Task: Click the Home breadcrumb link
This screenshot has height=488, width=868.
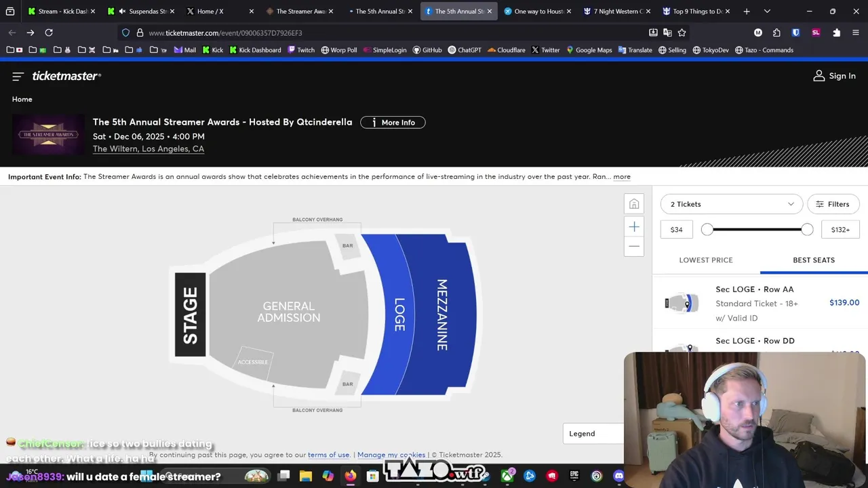Action: [22, 100]
